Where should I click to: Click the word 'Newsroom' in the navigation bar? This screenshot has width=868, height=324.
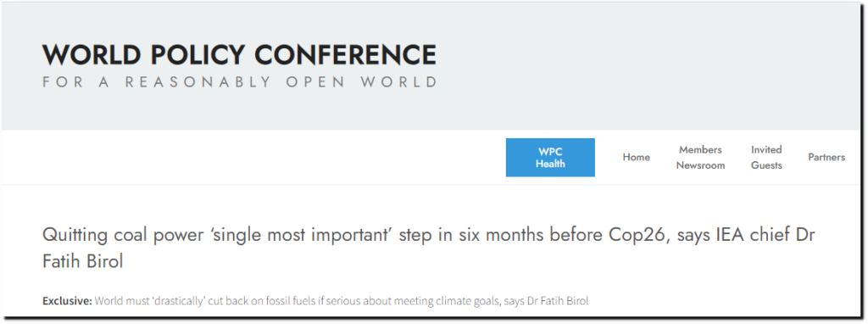pyautogui.click(x=700, y=165)
